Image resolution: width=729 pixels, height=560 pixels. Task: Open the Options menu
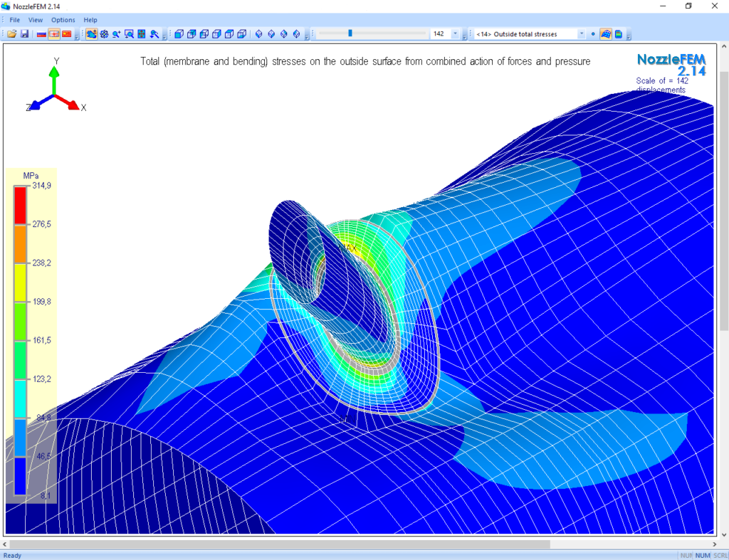pos(63,20)
